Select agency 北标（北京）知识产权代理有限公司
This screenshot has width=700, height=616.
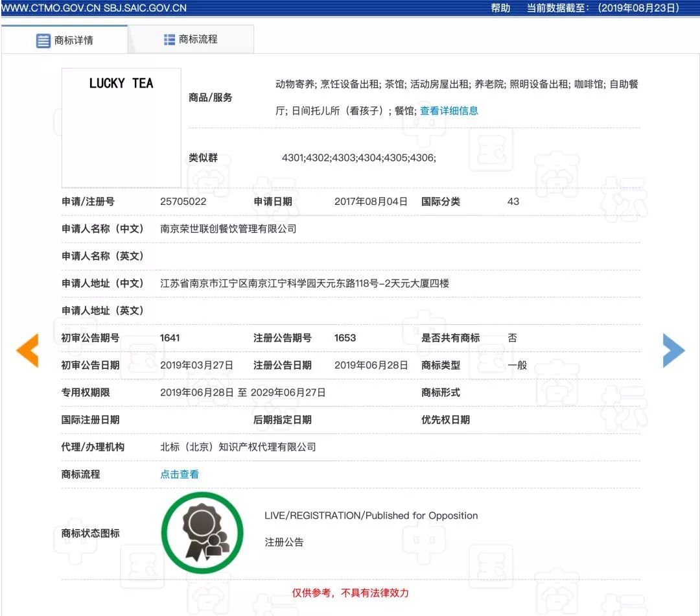pyautogui.click(x=238, y=447)
